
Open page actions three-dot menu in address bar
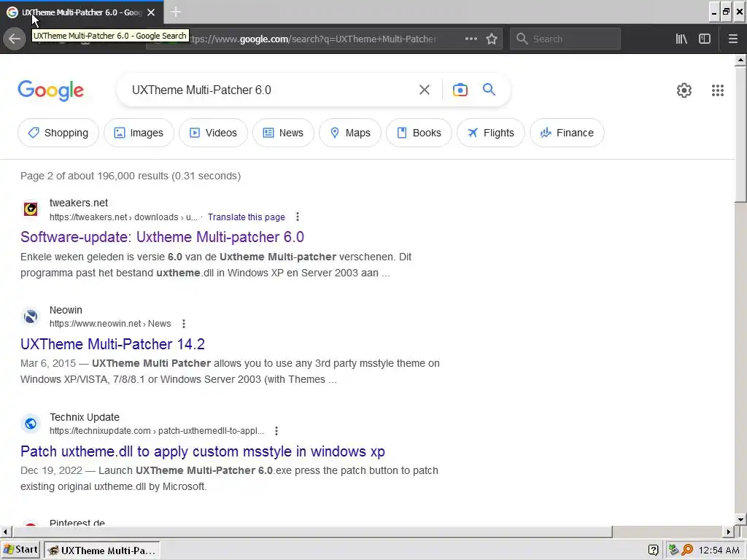click(471, 39)
